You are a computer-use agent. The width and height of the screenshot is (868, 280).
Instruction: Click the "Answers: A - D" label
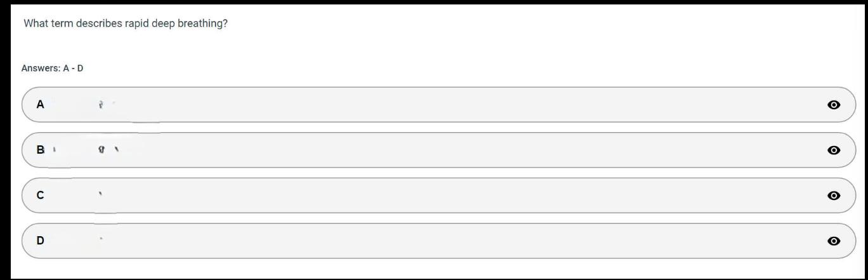coord(52,68)
